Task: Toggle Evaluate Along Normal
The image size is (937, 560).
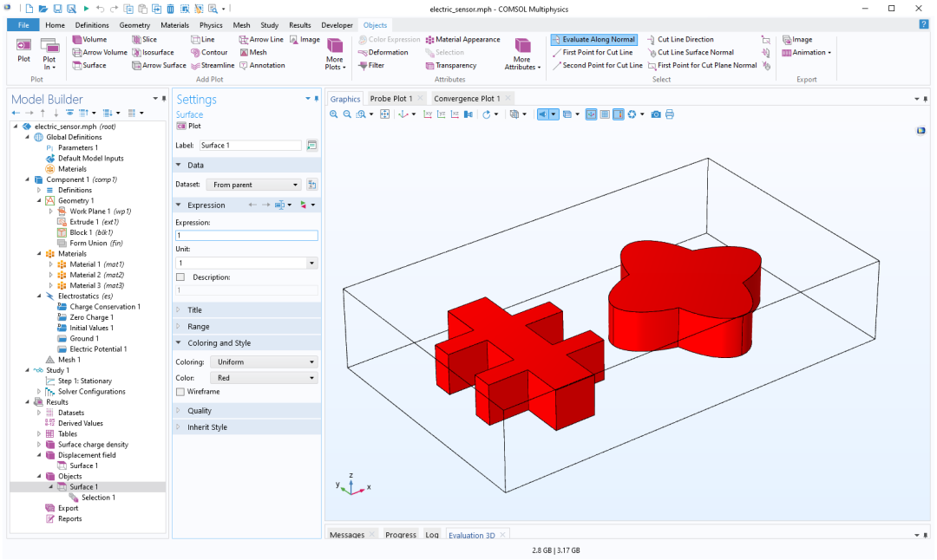Action: click(594, 39)
